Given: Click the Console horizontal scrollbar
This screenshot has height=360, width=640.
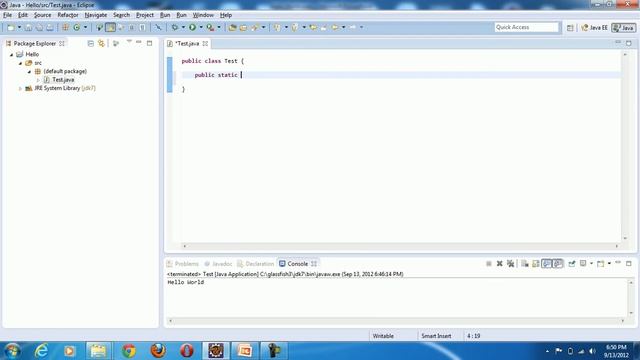Looking at the screenshot, I should tap(396, 321).
